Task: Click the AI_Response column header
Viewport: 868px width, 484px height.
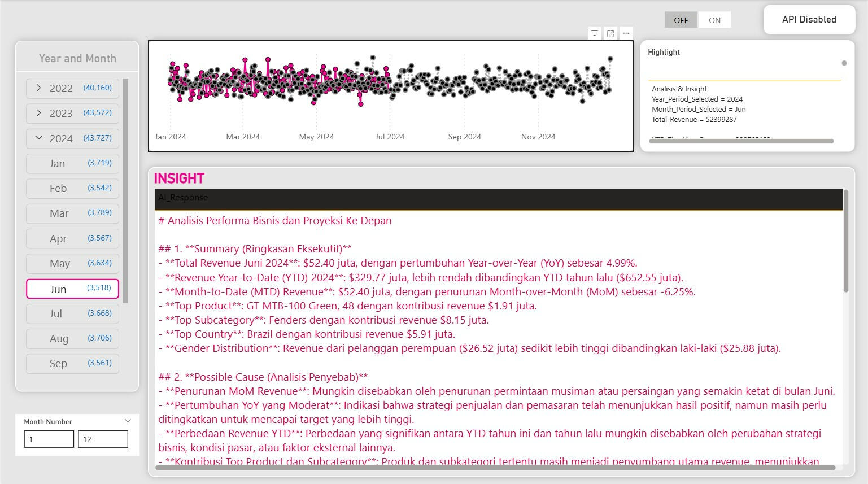Action: click(x=183, y=198)
